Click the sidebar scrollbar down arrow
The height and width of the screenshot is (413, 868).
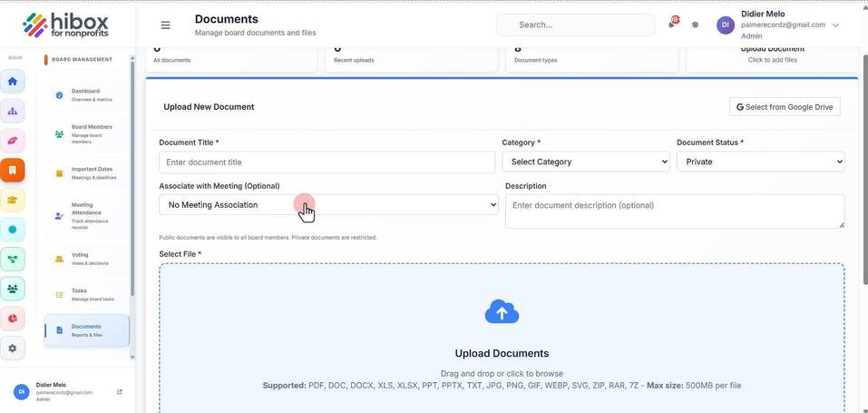(132, 358)
